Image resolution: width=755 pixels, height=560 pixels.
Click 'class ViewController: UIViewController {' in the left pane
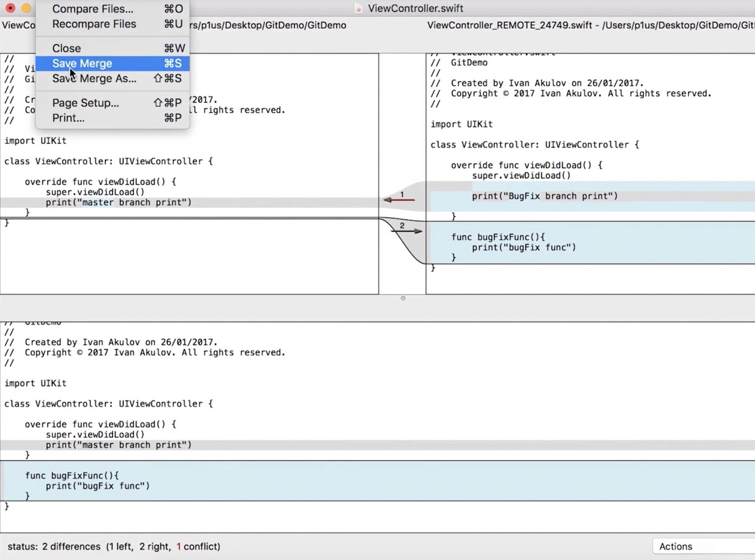[x=109, y=161]
